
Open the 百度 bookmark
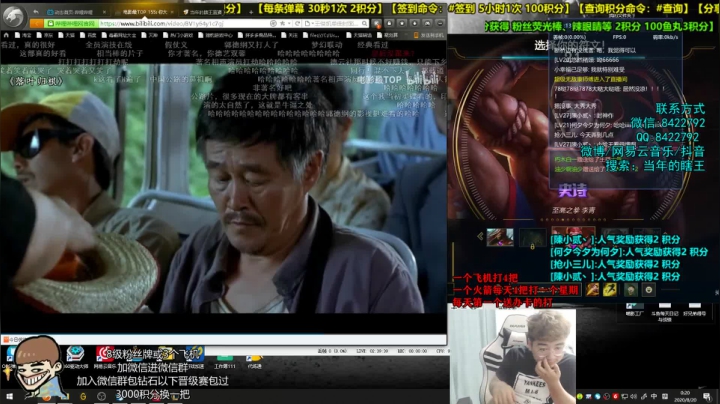[x=89, y=35]
